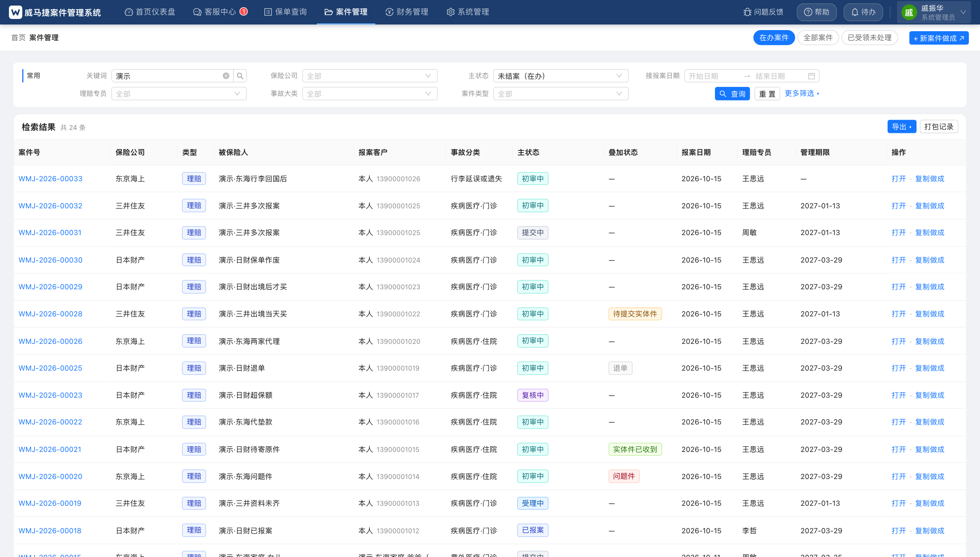Click the 问题件 red status tag

click(624, 476)
